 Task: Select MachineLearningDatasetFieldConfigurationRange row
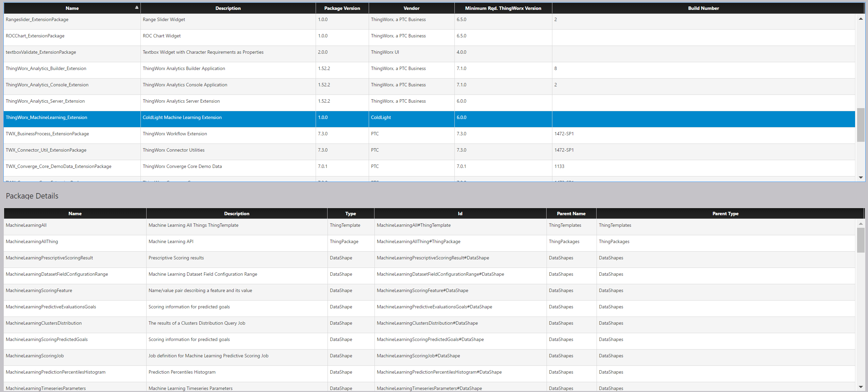point(429,276)
